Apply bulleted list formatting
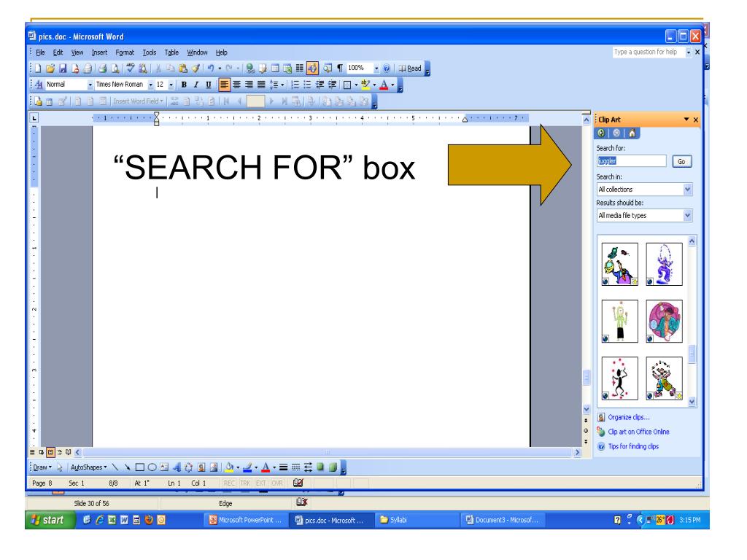 coord(307,85)
